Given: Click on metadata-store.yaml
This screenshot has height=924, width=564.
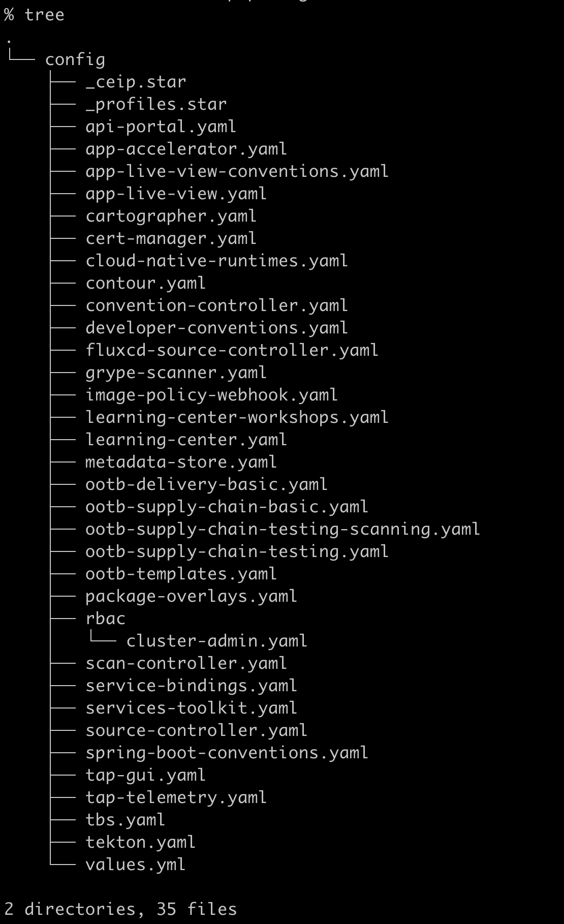Looking at the screenshot, I should coord(181,463).
